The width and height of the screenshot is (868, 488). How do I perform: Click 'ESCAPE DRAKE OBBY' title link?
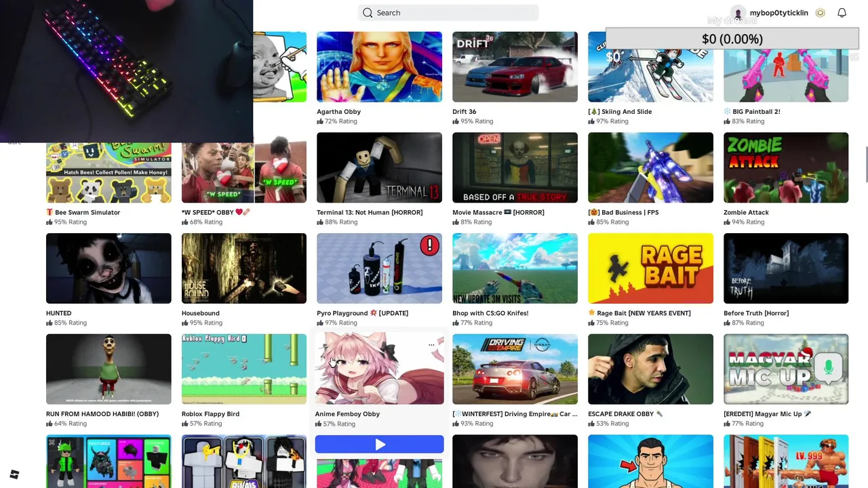(x=625, y=414)
